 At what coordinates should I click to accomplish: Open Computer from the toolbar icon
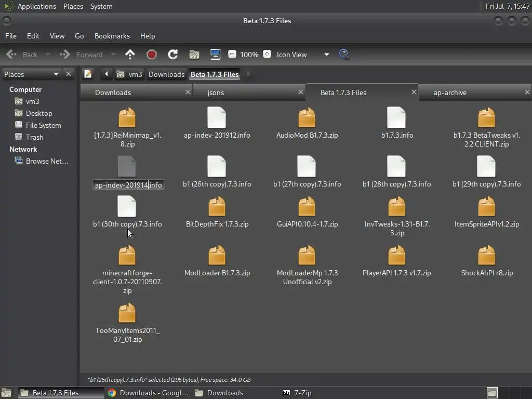coord(216,54)
